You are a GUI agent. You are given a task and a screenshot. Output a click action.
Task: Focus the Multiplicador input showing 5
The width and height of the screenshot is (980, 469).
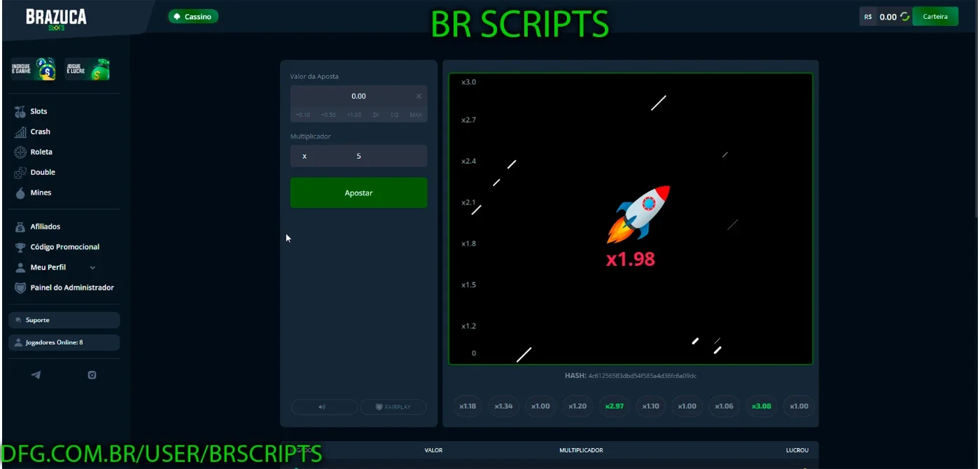click(x=358, y=156)
